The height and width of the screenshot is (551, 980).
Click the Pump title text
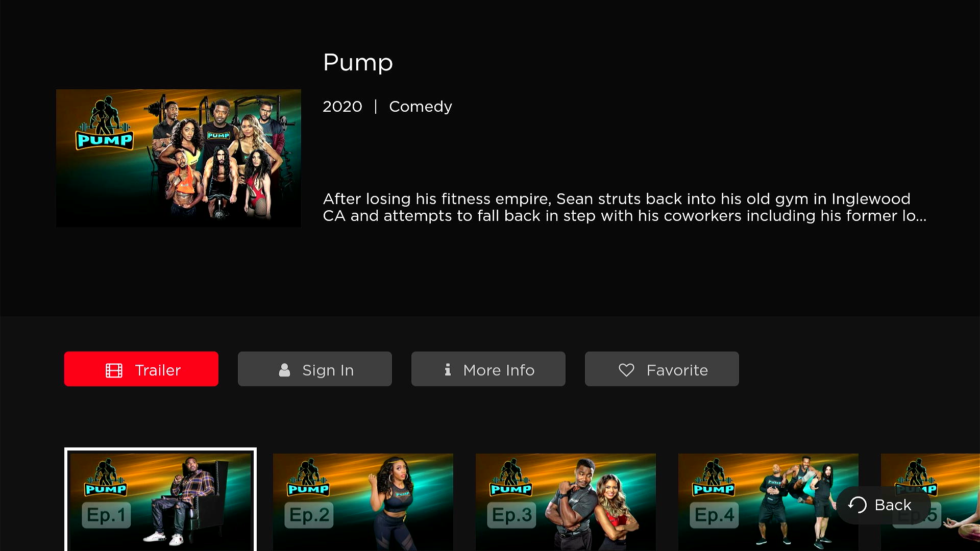(x=358, y=63)
